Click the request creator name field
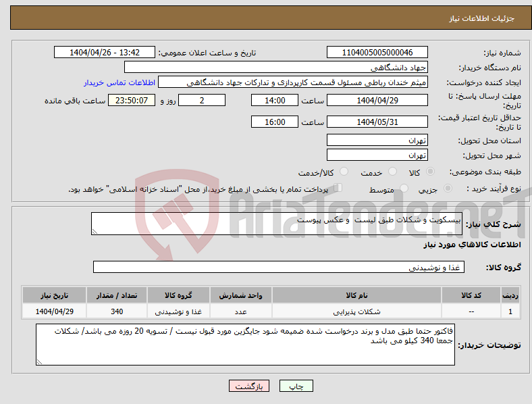 click(x=293, y=82)
